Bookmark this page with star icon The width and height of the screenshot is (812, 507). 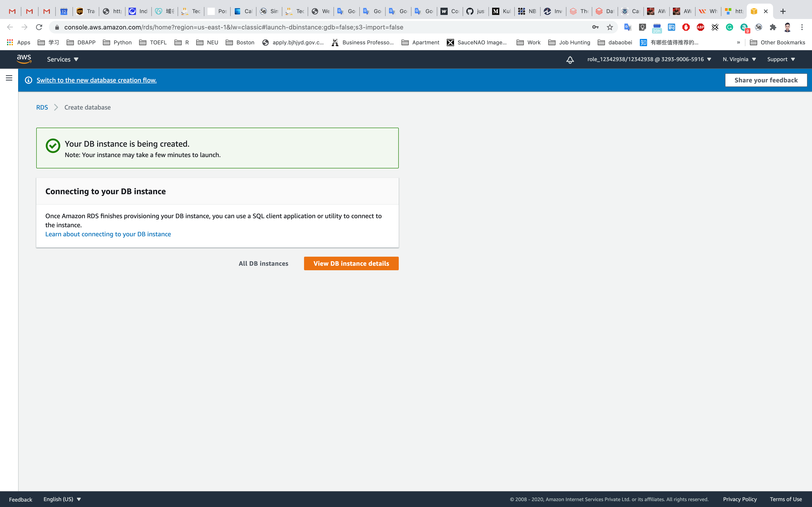610,27
